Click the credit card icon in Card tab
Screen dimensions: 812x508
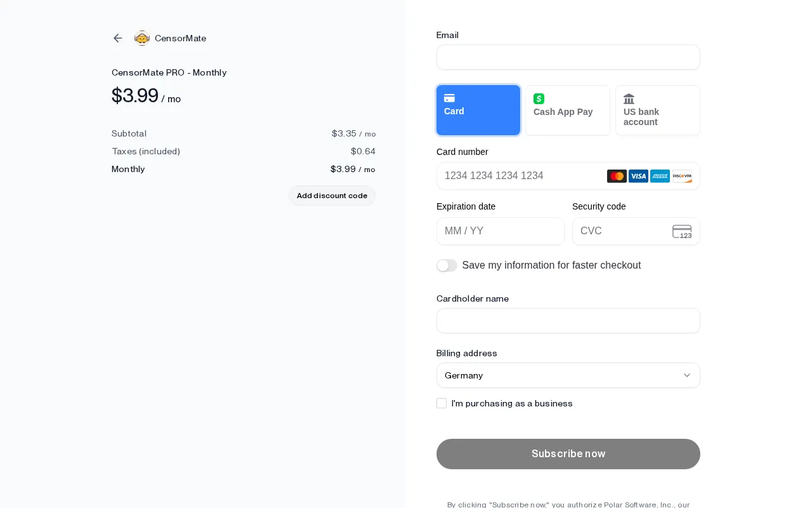point(449,98)
